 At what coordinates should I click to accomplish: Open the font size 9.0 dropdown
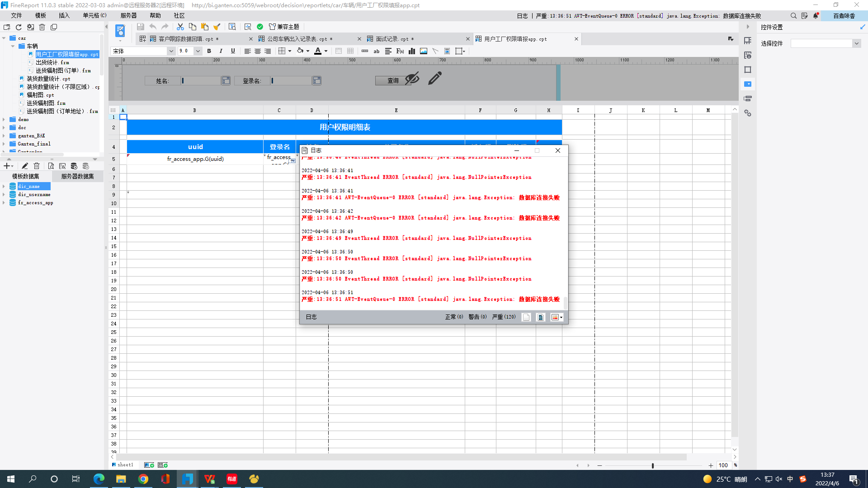[x=198, y=51]
